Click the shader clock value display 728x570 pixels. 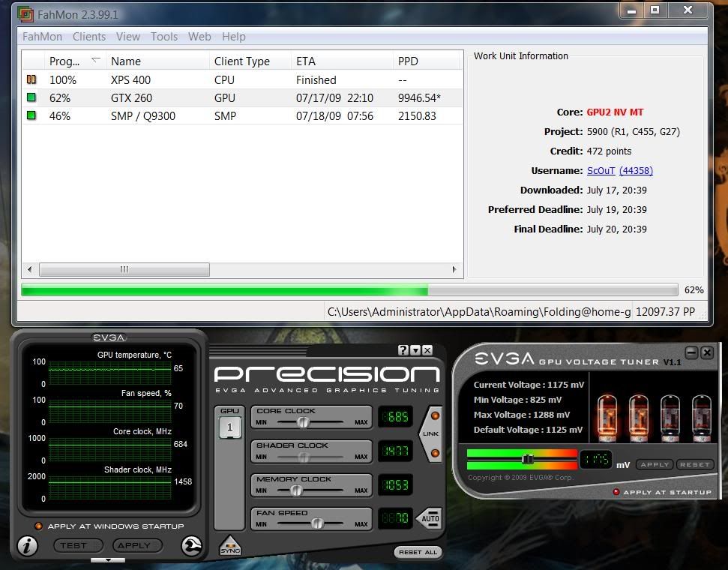coord(395,451)
